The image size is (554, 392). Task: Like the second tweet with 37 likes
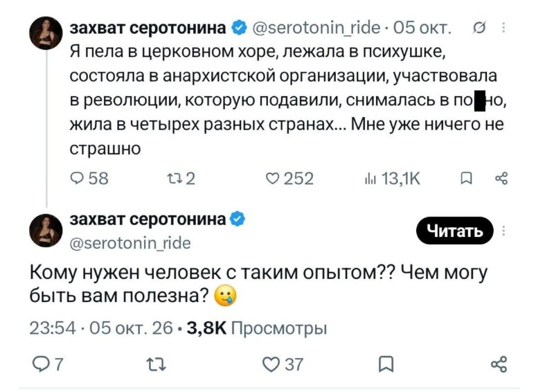coord(283,364)
